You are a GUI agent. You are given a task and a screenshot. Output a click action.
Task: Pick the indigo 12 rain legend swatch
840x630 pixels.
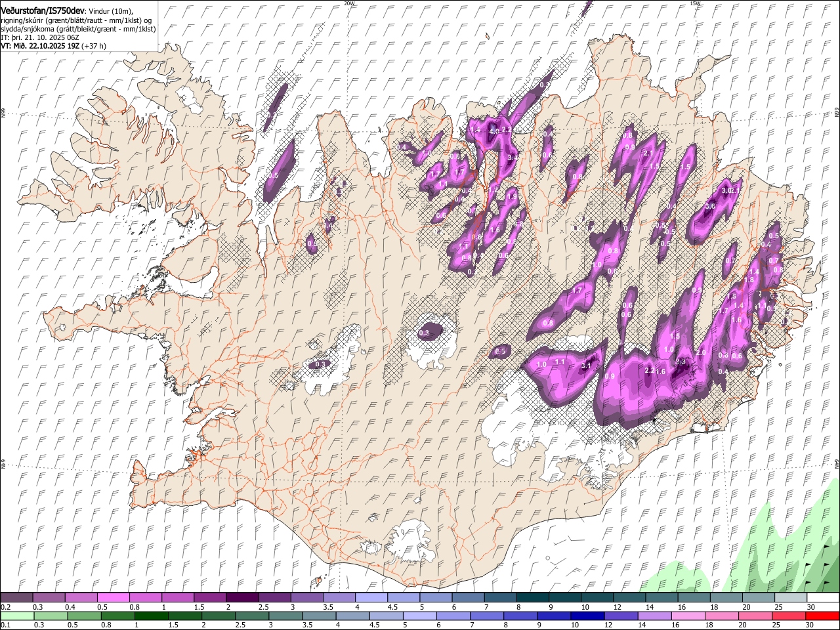[621, 616]
